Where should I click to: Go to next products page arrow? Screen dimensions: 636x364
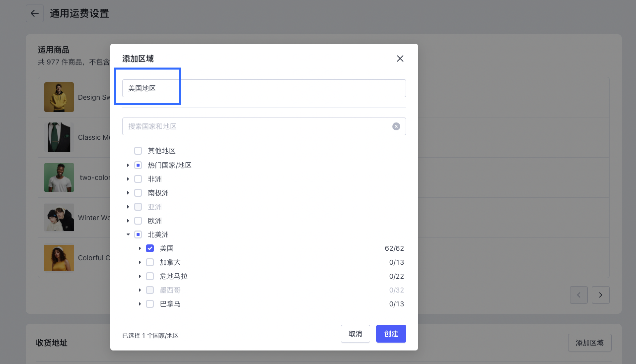pyautogui.click(x=600, y=295)
